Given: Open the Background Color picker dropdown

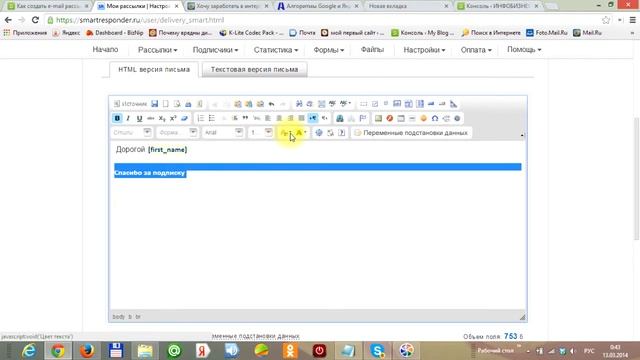Looking at the screenshot, I should (301, 133).
